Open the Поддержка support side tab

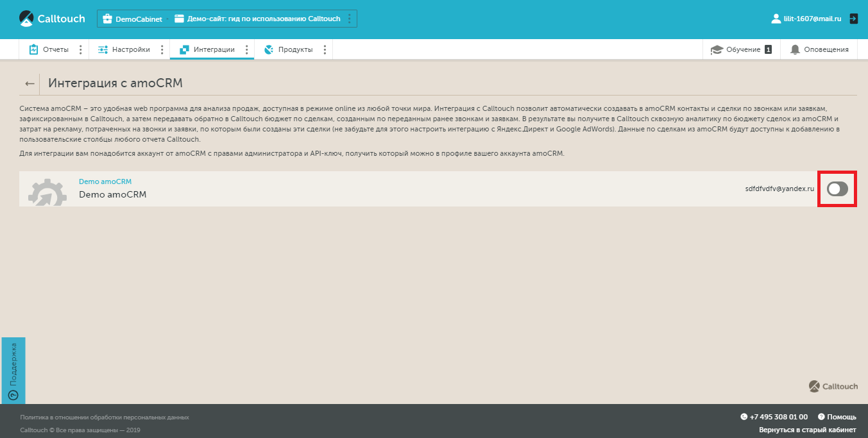coord(13,371)
